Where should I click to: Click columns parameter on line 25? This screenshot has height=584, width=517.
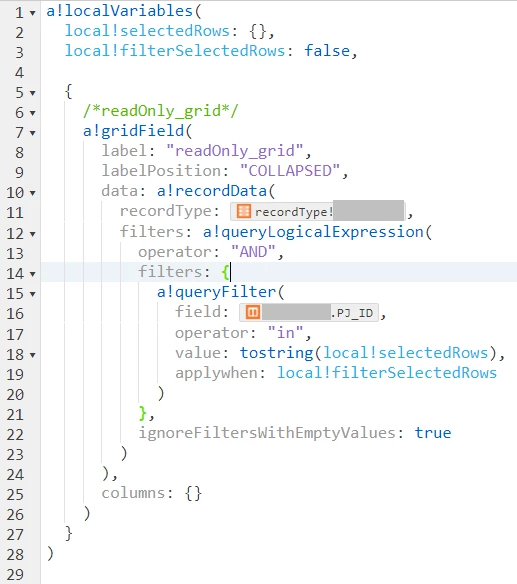click(x=133, y=493)
